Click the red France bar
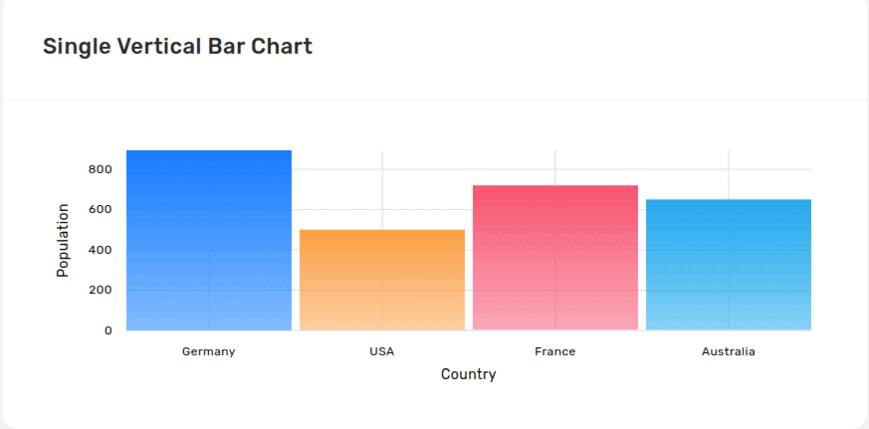 pos(555,257)
